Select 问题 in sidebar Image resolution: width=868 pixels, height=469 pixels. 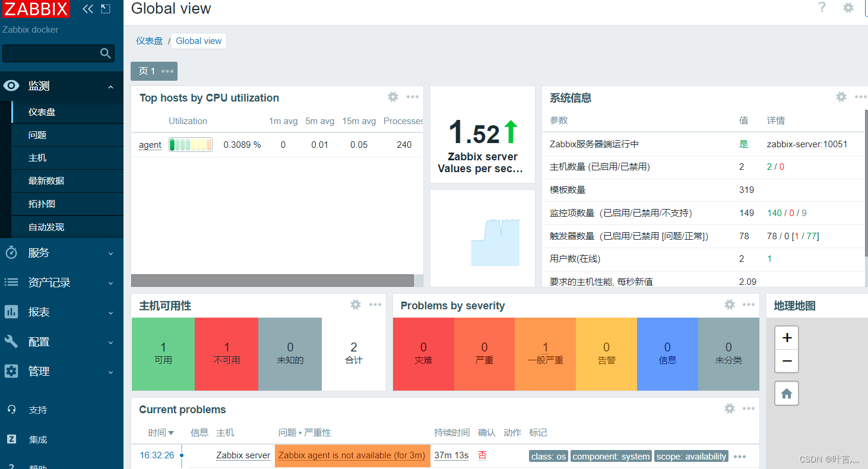coord(67,135)
